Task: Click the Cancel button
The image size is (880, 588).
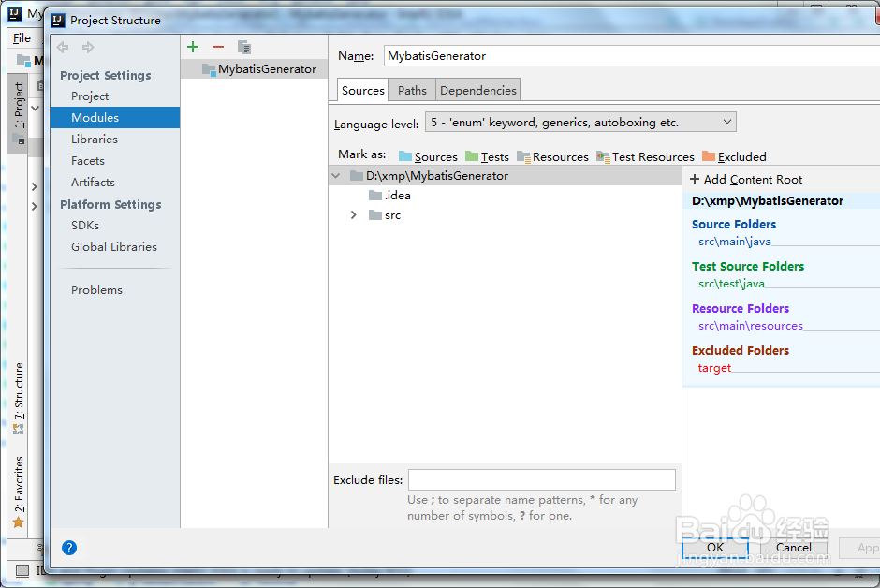Action: [x=794, y=547]
